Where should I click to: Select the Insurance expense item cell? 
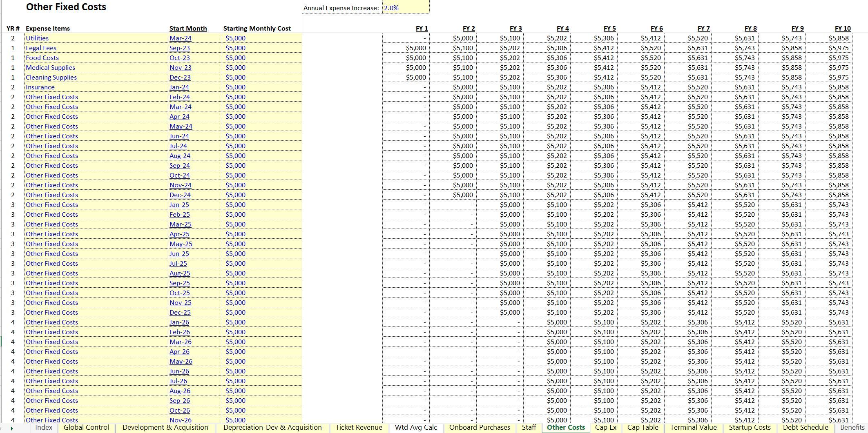click(x=96, y=87)
